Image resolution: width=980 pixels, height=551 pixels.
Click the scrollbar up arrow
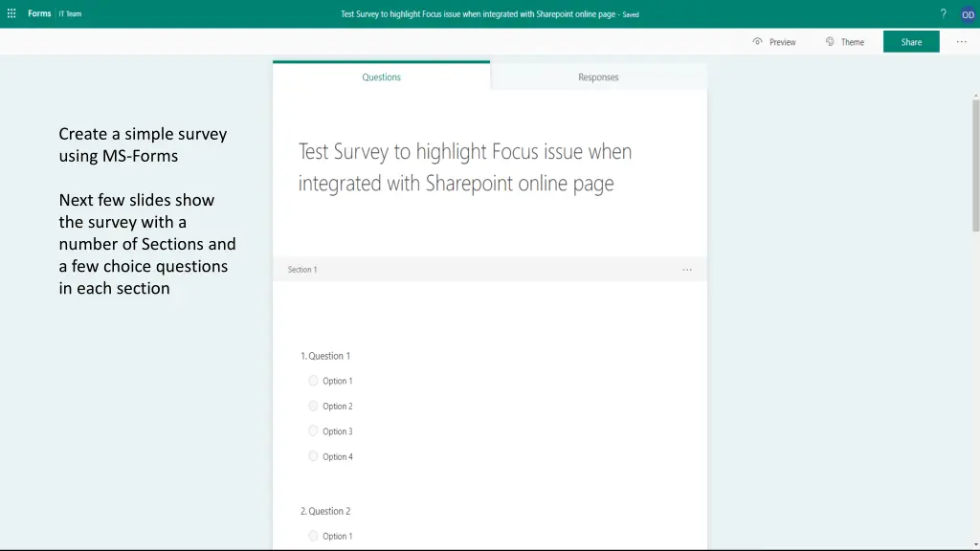(x=975, y=96)
